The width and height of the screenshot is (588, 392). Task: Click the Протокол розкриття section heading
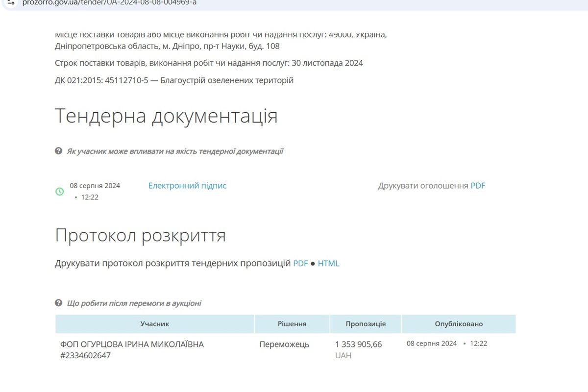[x=141, y=235]
